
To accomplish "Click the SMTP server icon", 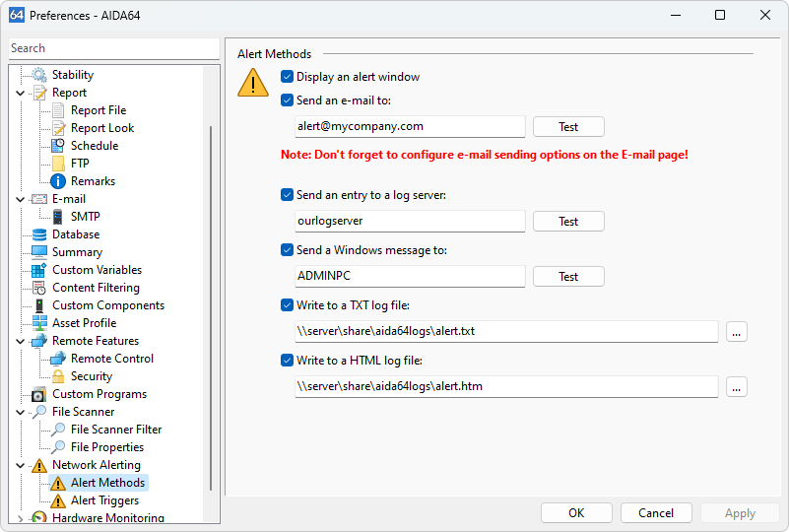I will 58,217.
